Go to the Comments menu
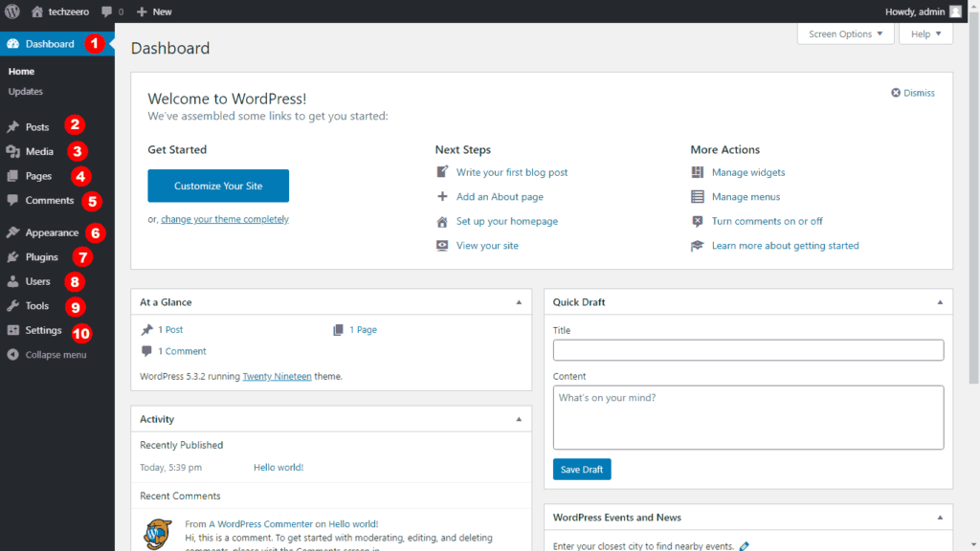The width and height of the screenshot is (980, 551). [x=50, y=200]
